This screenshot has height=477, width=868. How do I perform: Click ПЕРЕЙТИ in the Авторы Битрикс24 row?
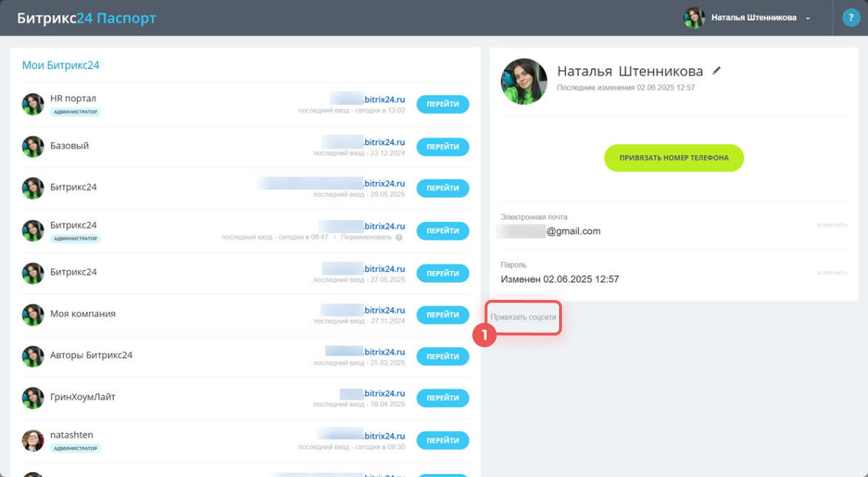443,356
